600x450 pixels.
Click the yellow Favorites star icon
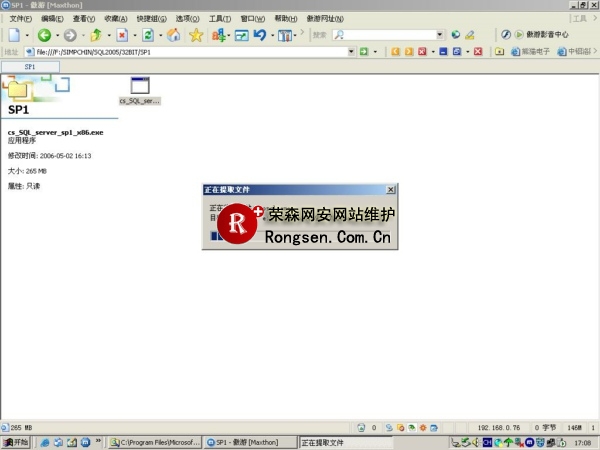click(196, 35)
